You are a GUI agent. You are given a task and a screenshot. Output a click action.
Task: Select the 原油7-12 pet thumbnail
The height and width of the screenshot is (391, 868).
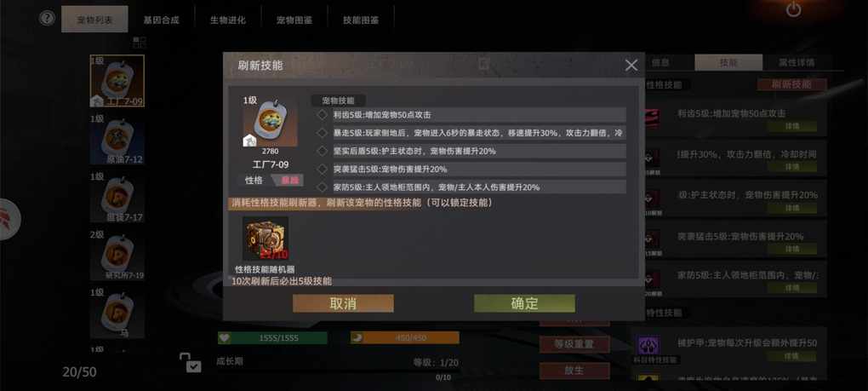click(x=117, y=140)
